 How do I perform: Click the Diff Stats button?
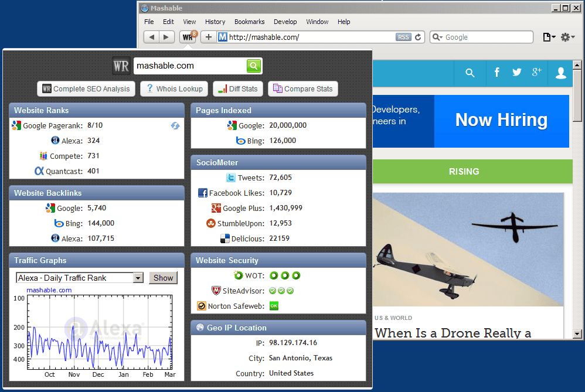tap(238, 88)
